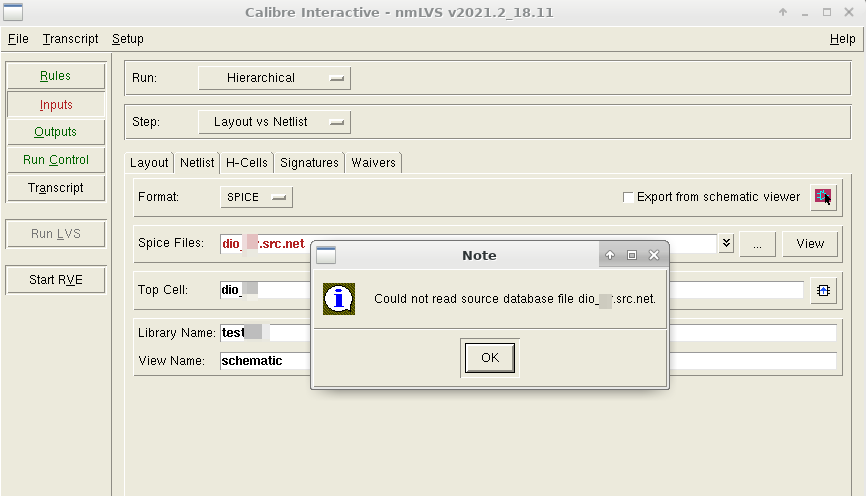Close the Note dialog with X
The image size is (866, 496).
click(654, 255)
